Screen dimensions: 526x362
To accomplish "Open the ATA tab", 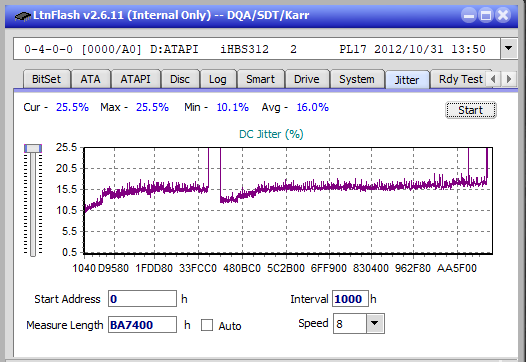I will (x=91, y=79).
